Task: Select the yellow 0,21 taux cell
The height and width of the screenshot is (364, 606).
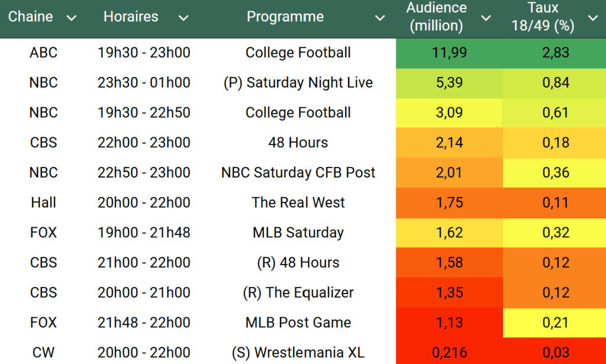Action: [x=555, y=323]
